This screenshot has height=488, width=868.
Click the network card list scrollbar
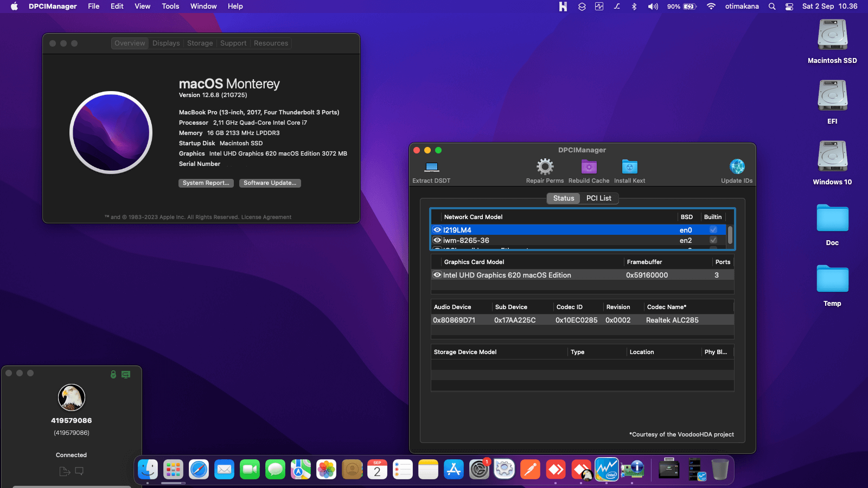click(730, 235)
